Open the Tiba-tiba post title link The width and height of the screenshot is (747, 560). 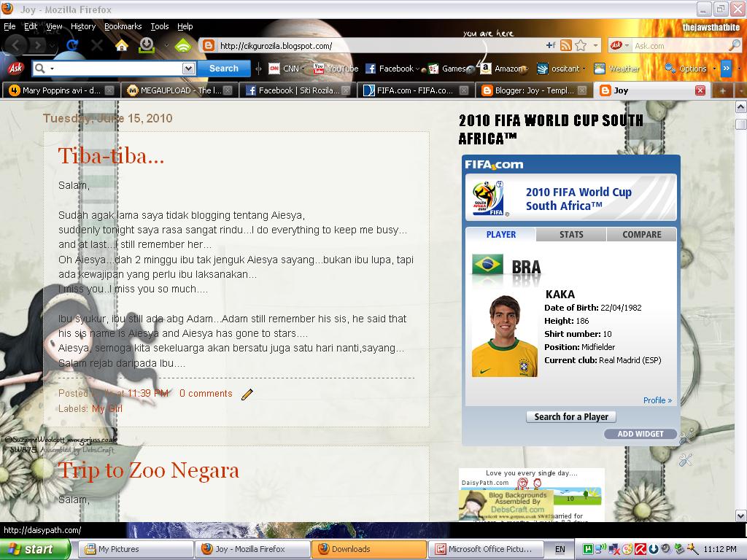(111, 156)
